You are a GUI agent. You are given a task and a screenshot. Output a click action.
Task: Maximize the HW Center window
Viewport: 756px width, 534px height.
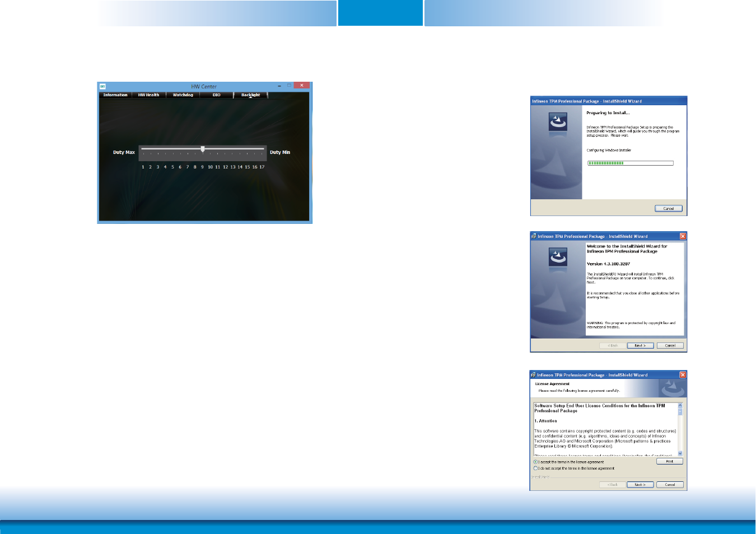point(290,86)
